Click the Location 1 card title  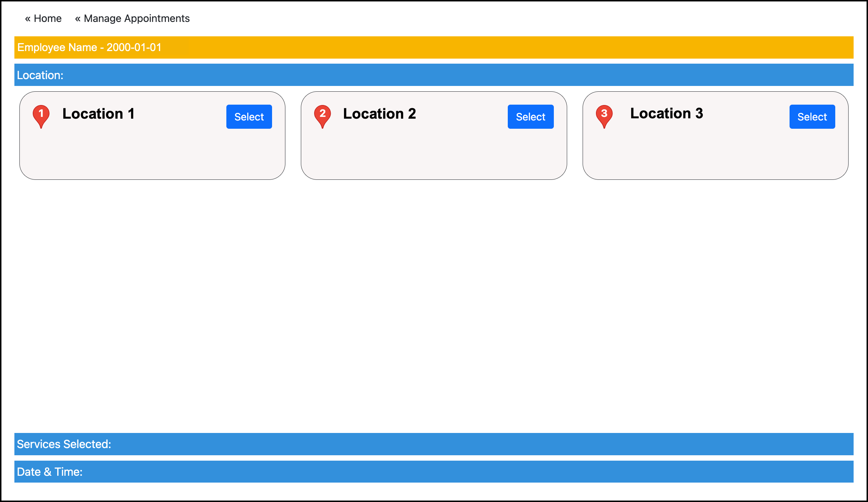click(98, 114)
